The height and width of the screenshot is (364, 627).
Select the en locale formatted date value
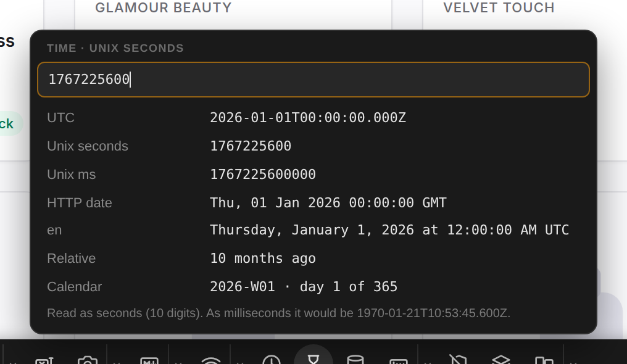tap(389, 230)
